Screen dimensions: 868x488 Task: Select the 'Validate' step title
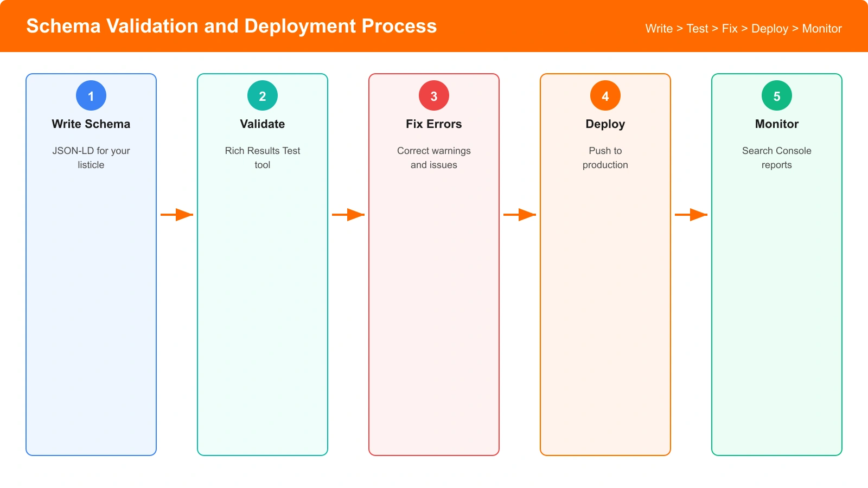tap(263, 124)
